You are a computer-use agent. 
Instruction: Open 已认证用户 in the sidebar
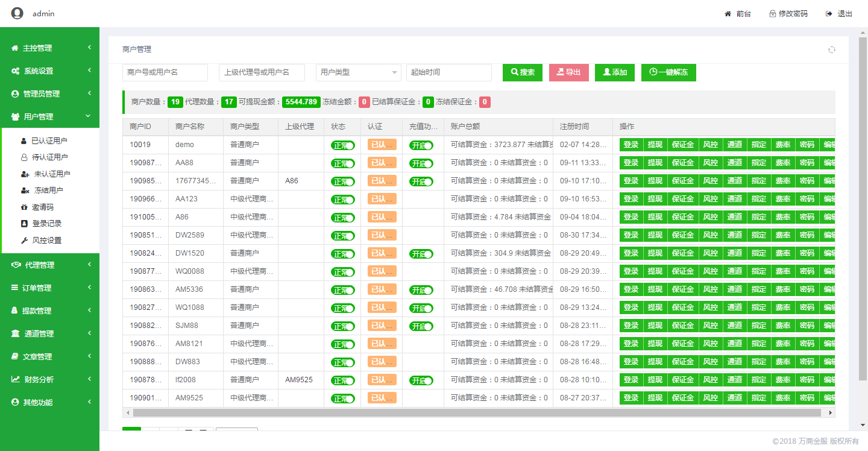point(49,141)
